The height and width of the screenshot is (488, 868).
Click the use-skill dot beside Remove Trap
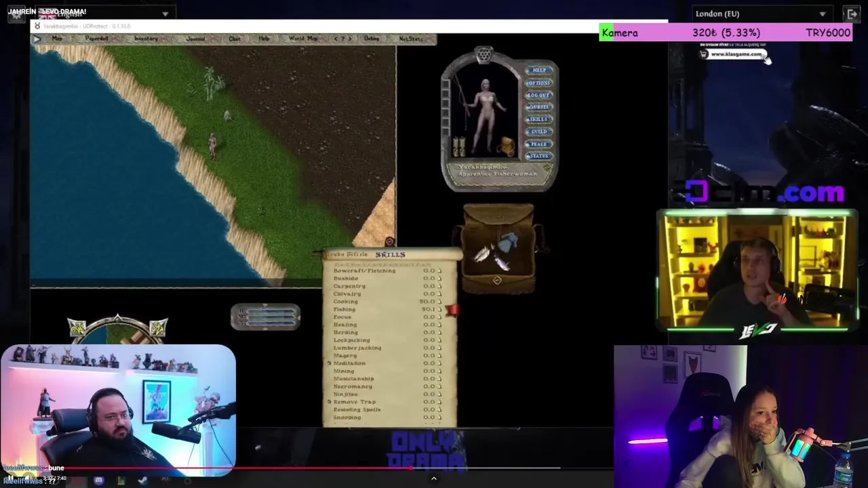coord(330,402)
